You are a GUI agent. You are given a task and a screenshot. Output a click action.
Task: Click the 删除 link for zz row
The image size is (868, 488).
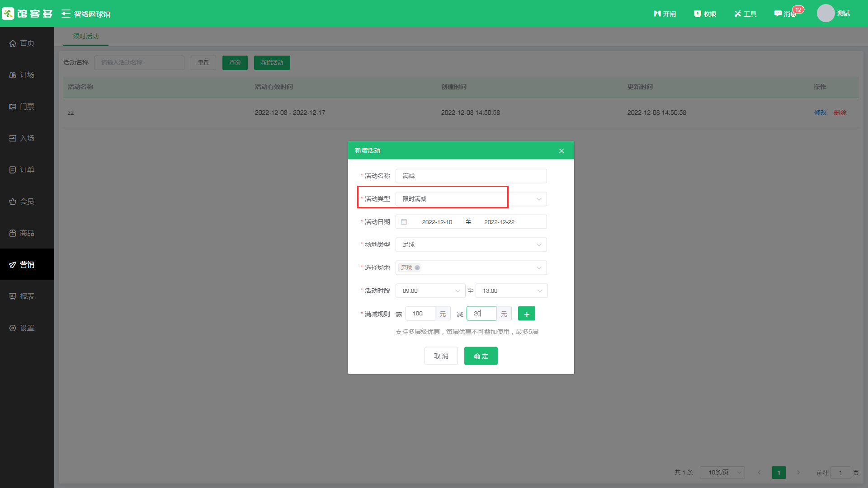pyautogui.click(x=840, y=113)
